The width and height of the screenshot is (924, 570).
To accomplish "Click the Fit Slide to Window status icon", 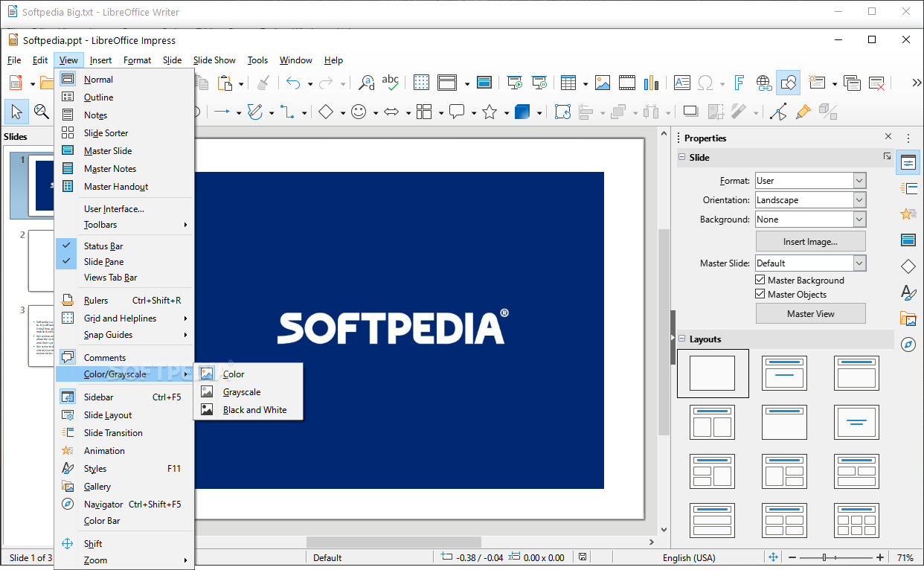I will (773, 557).
